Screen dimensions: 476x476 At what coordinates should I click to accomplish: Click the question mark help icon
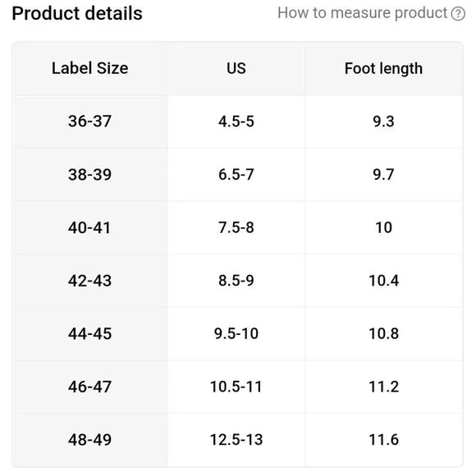coord(458,14)
